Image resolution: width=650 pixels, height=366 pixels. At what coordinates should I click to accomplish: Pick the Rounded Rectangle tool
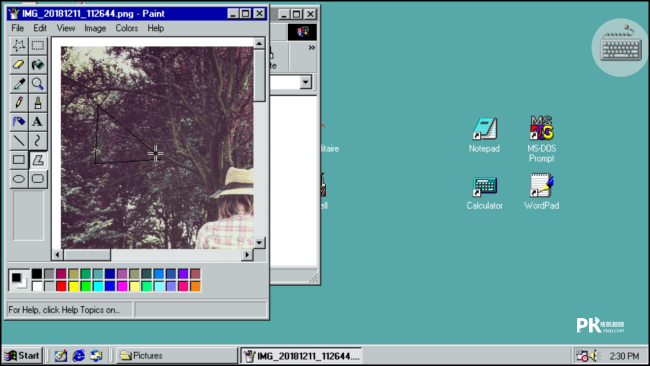[x=38, y=179]
